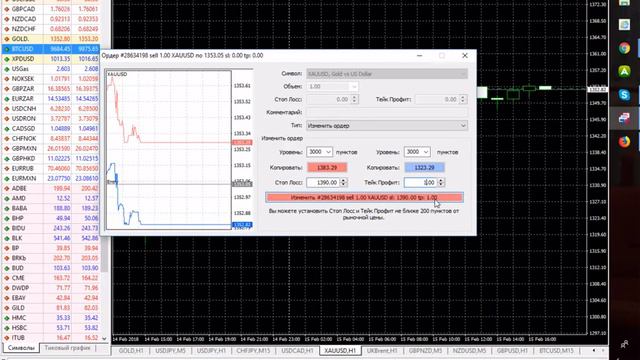Select the GILD row in Market Watch
The image size is (640, 360).
(x=51, y=308)
